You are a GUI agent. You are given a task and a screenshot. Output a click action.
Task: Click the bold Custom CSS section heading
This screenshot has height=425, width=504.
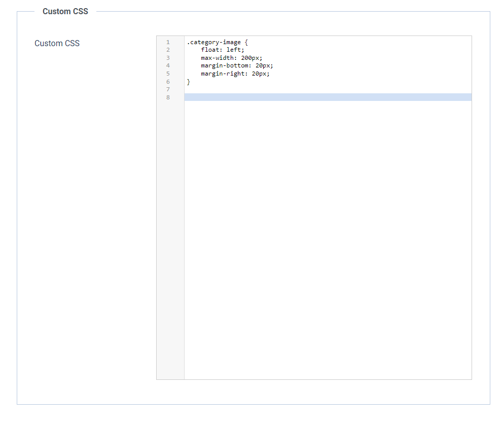(x=65, y=12)
